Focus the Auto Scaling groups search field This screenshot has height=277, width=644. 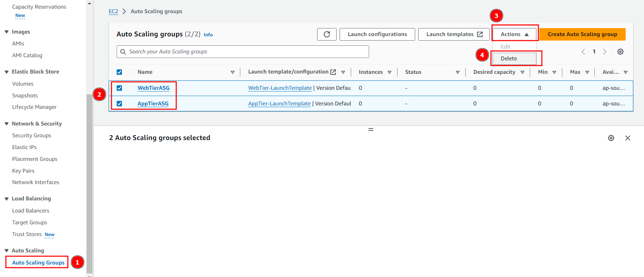coord(243,52)
